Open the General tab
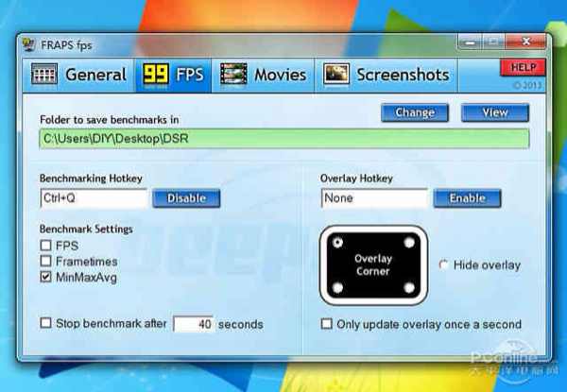 coord(78,75)
